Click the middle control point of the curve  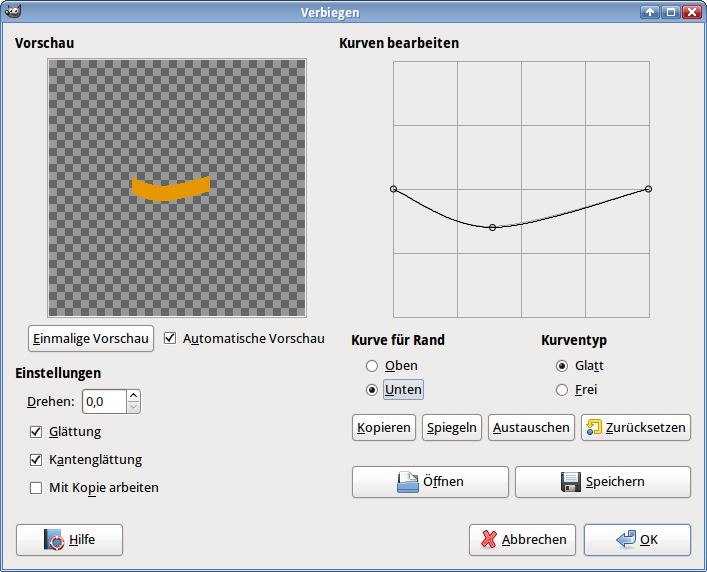click(x=492, y=228)
